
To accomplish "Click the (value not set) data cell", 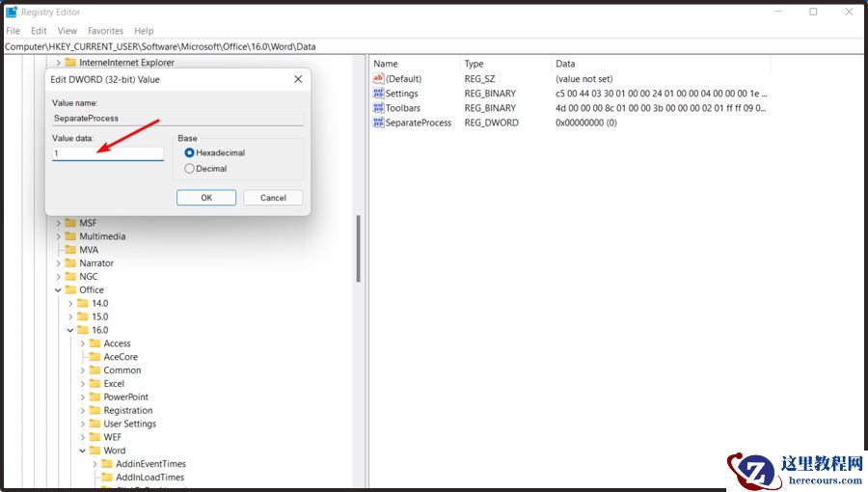I will point(584,78).
